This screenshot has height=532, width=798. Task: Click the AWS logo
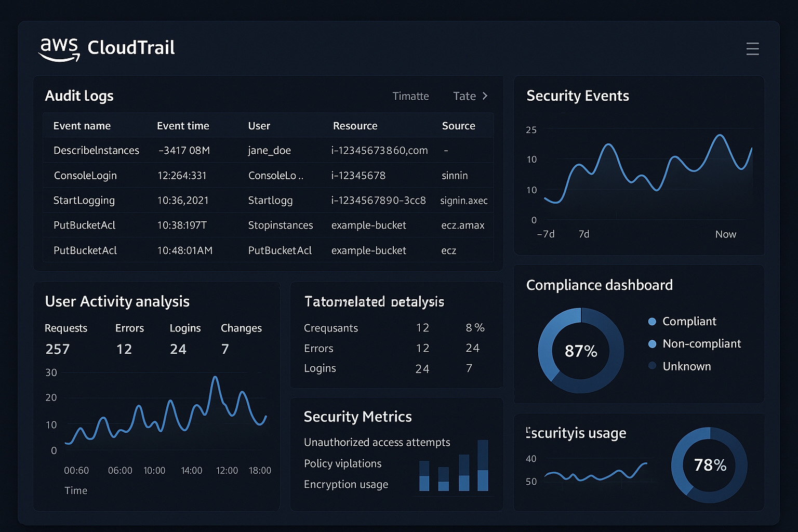59,49
